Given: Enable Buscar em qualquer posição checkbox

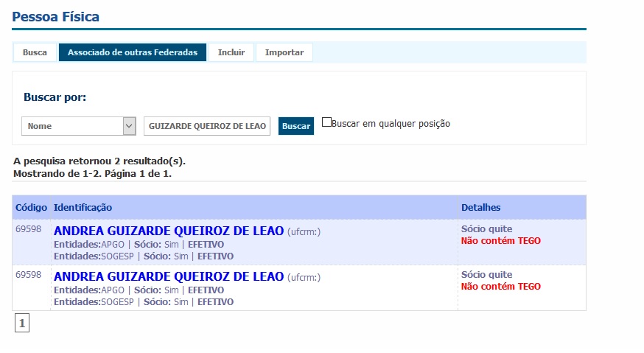Looking at the screenshot, I should pos(327,123).
